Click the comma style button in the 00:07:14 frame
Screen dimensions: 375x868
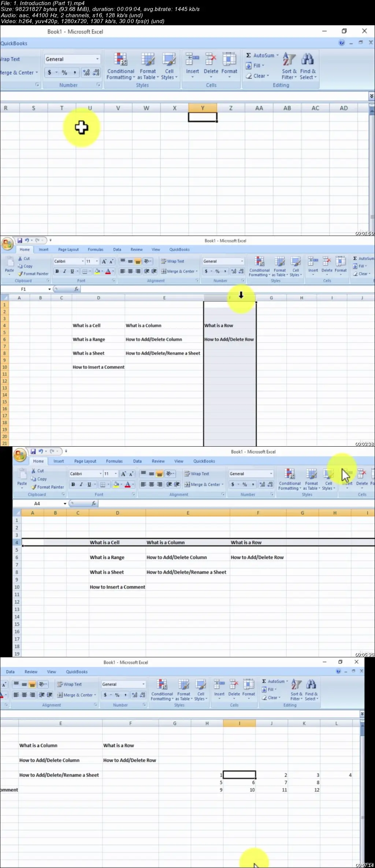click(x=126, y=695)
